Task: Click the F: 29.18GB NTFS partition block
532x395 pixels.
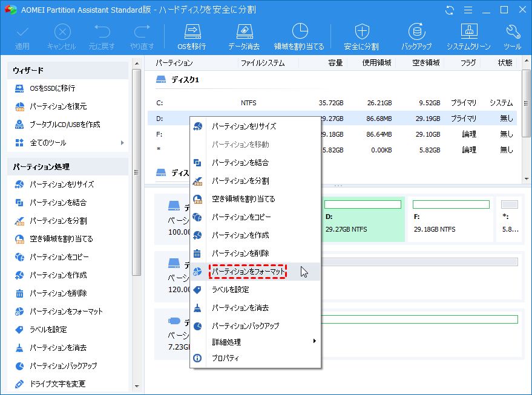Action: click(x=450, y=220)
